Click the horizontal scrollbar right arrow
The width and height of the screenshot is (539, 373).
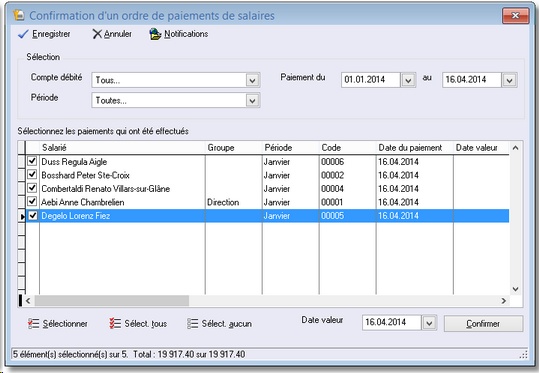(x=504, y=301)
